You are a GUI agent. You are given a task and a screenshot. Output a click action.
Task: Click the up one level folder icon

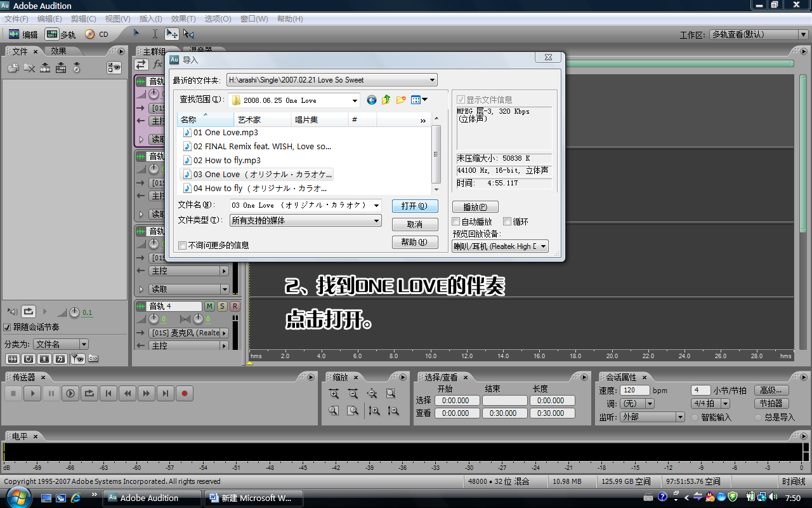386,100
